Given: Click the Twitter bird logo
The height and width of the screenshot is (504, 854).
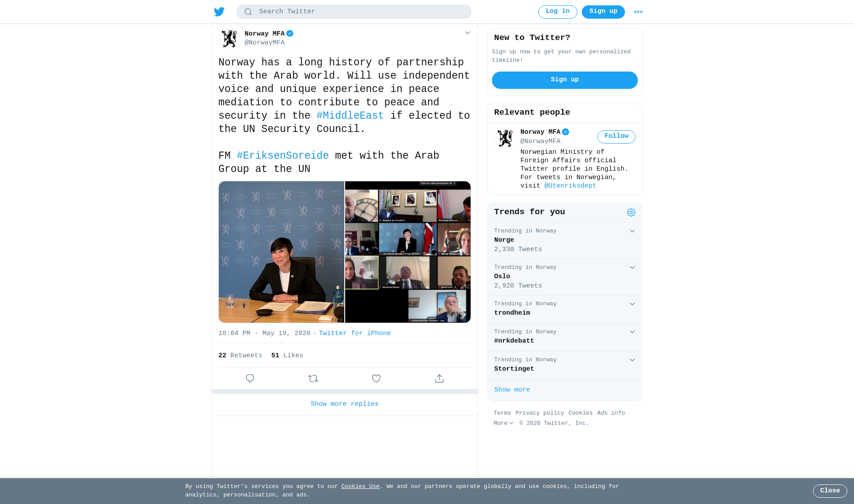Looking at the screenshot, I should [219, 12].
